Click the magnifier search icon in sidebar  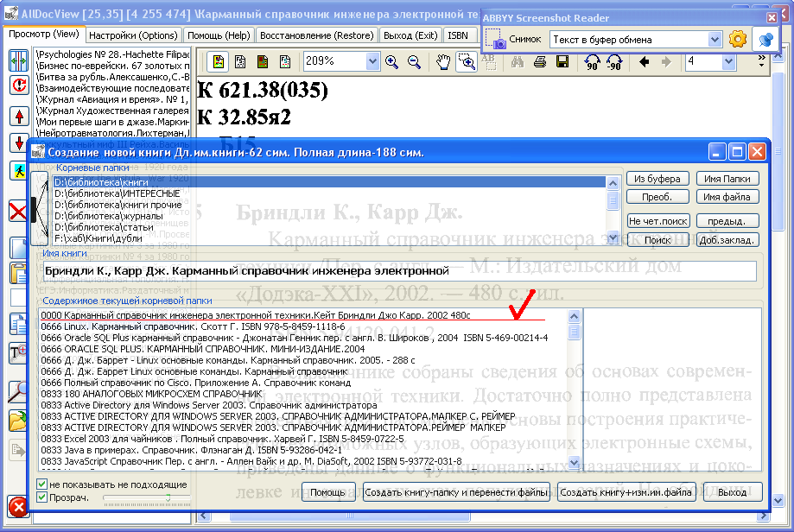coord(18,392)
